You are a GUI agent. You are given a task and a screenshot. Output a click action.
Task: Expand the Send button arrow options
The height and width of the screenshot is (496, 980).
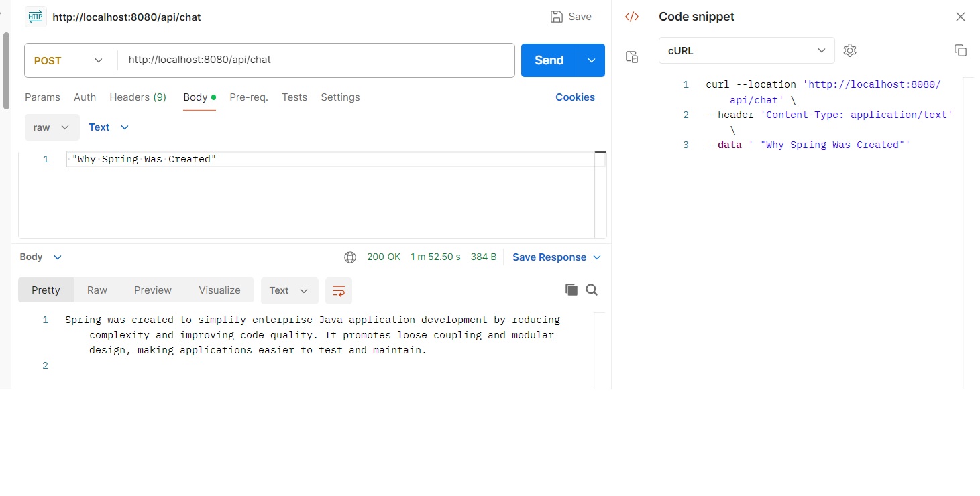[x=592, y=60]
